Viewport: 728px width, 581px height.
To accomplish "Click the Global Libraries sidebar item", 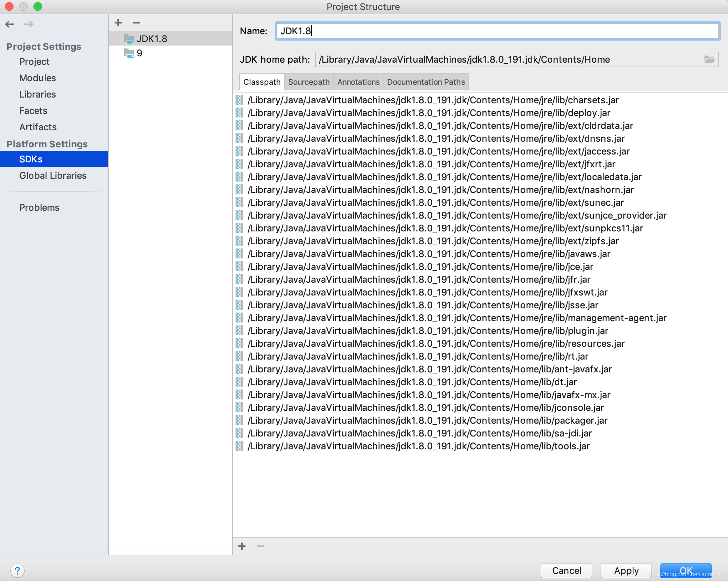I will [52, 174].
